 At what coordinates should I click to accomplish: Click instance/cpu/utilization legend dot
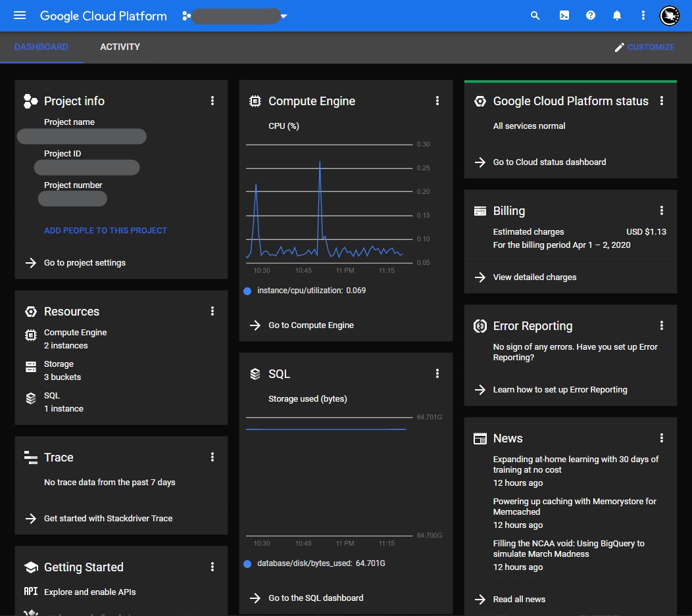click(247, 291)
